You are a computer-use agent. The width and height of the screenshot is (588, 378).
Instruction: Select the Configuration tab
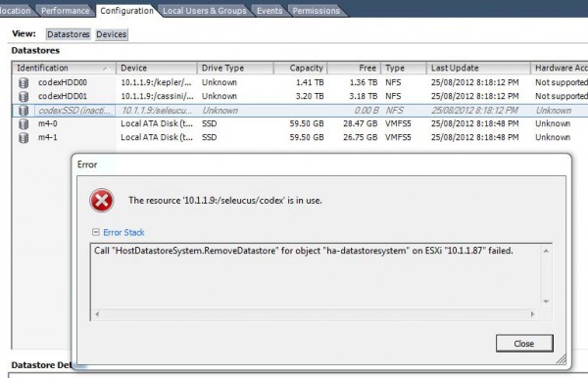coord(126,11)
